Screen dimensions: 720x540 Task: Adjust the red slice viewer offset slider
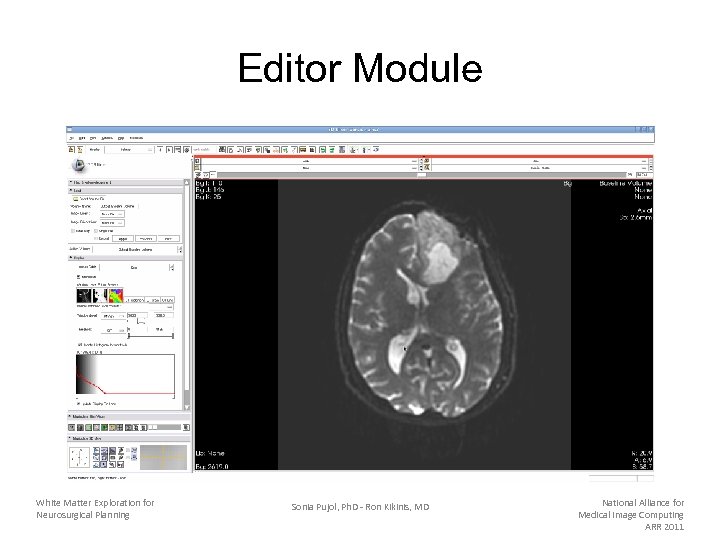422,174
